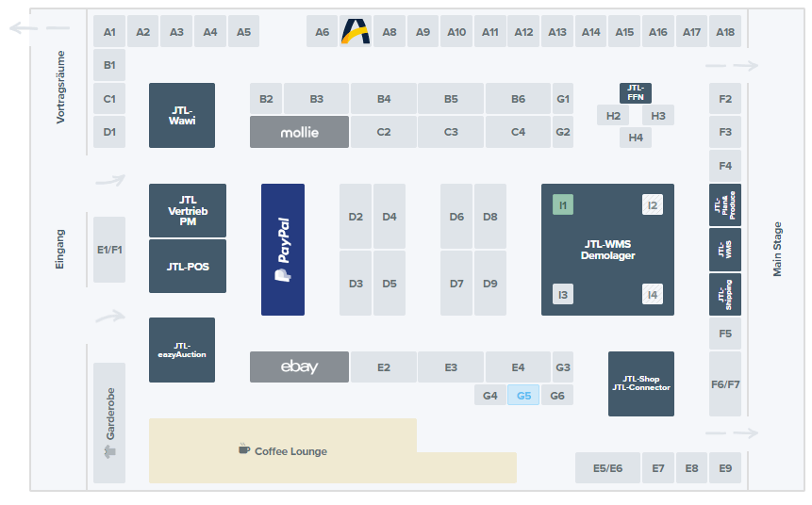Open the ebay booth
Image resolution: width=812 pixels, height=505 pixels.
point(299,367)
